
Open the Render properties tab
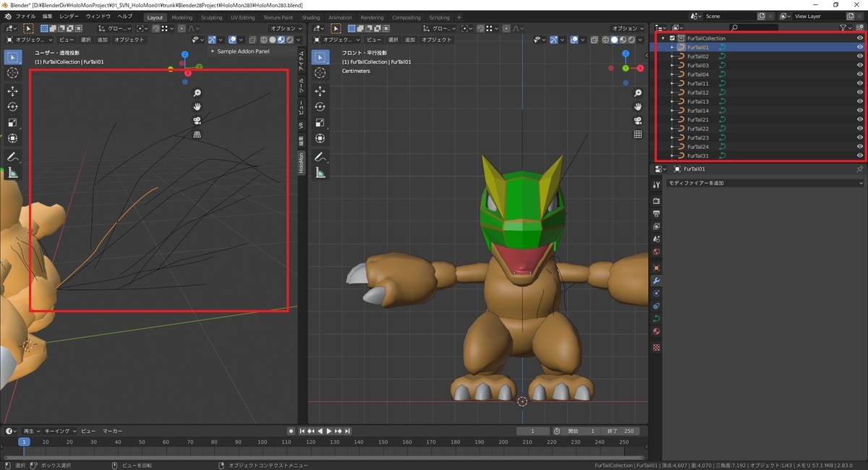pyautogui.click(x=656, y=200)
